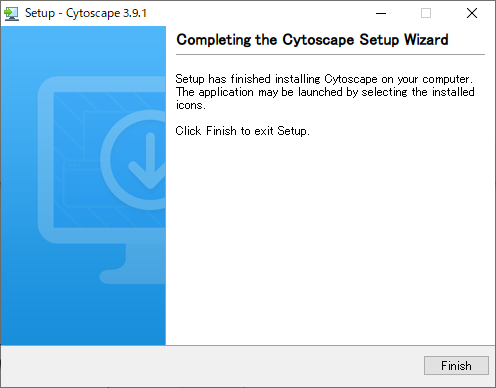Image resolution: width=496 pixels, height=388 pixels.
Task: Click the download arrow graphic
Action: pos(148,161)
